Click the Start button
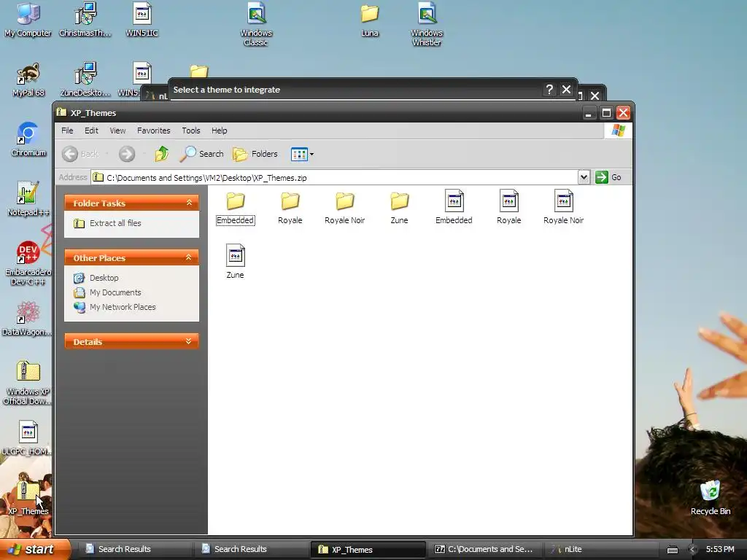The width and height of the screenshot is (747, 560). [34, 549]
